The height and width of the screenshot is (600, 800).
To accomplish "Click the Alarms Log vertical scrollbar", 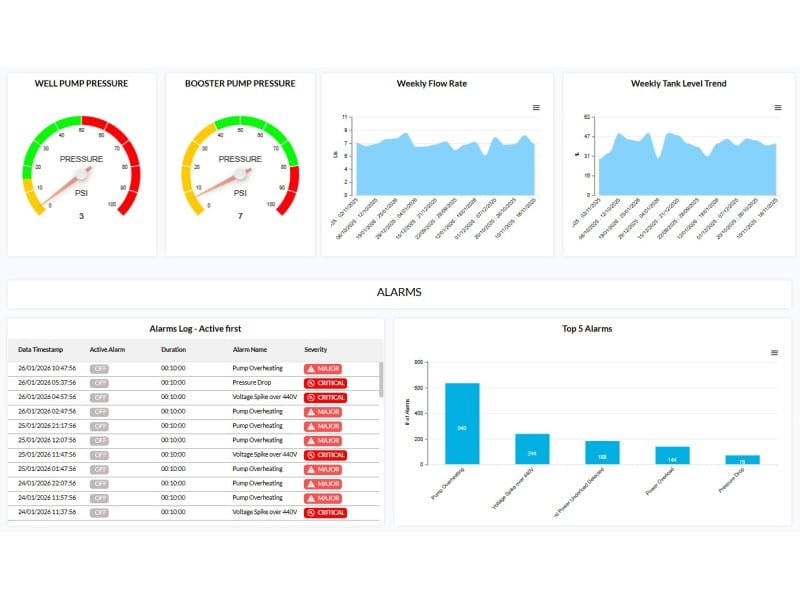I will pyautogui.click(x=380, y=380).
